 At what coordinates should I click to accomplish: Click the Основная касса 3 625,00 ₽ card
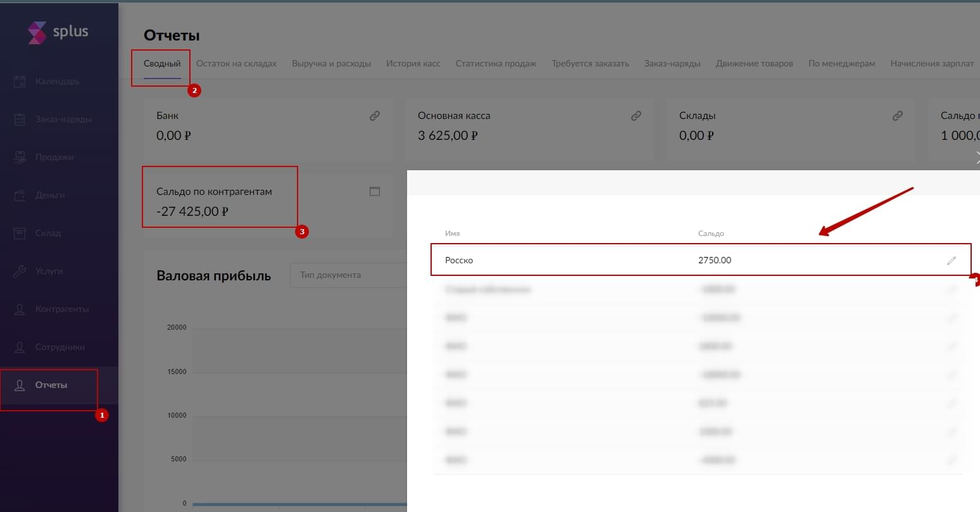pyautogui.click(x=529, y=130)
